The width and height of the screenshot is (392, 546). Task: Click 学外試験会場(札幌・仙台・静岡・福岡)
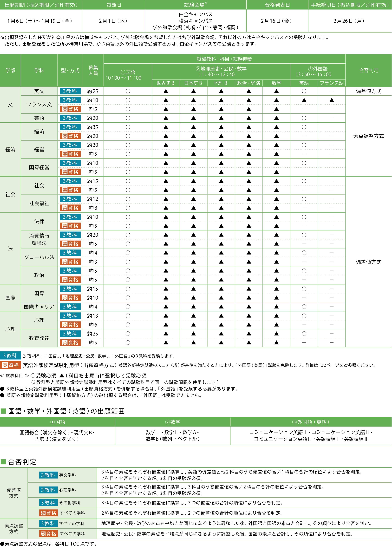point(196,27)
